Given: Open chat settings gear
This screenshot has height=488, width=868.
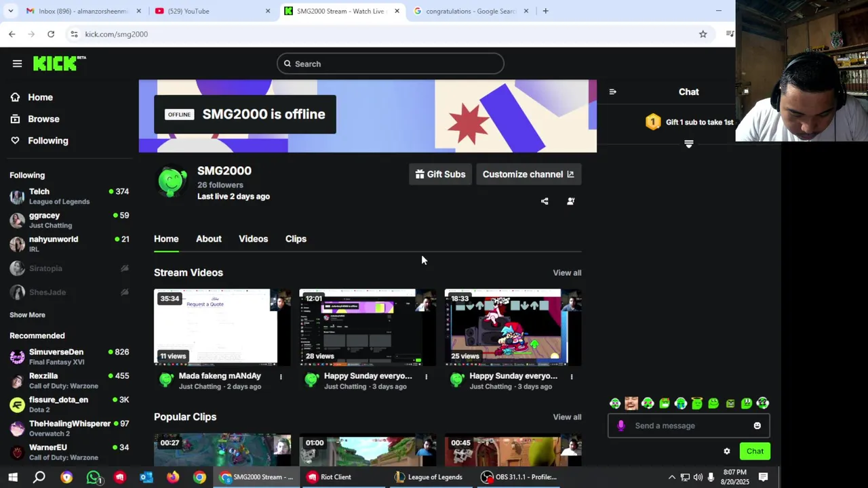Looking at the screenshot, I should coord(727,451).
